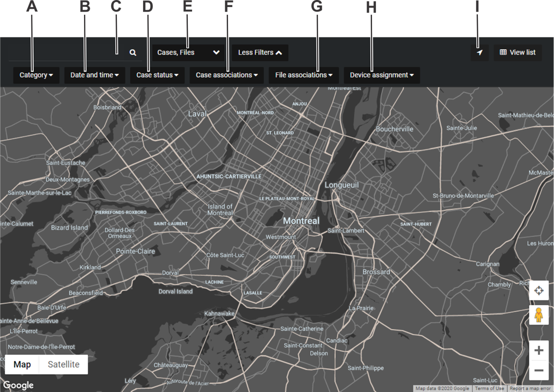Expand the Case status dropdown
The width and height of the screenshot is (554, 392).
157,75
